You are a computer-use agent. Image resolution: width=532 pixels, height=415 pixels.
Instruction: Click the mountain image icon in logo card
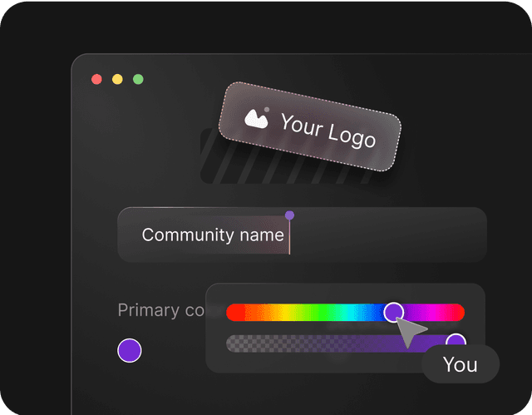(257, 118)
